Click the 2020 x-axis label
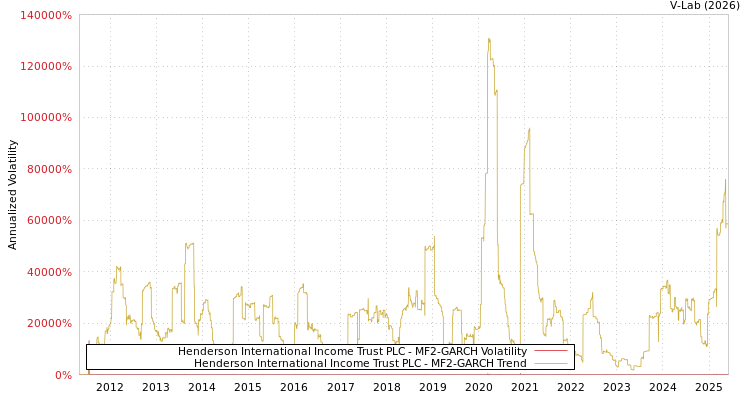The width and height of the screenshot is (750, 400). pos(479,387)
